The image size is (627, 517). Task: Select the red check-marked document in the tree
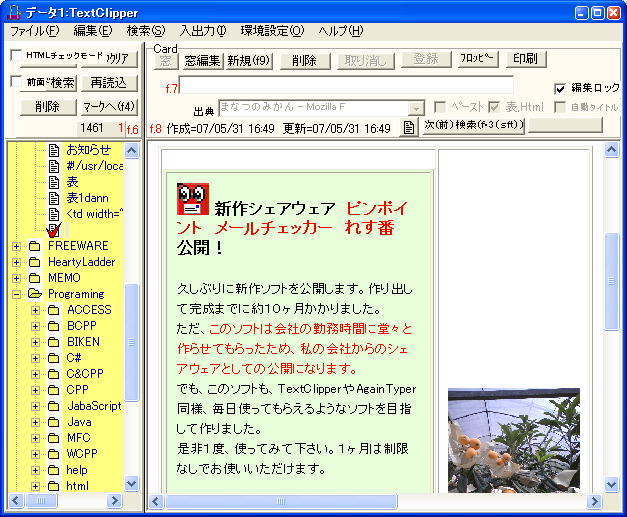tap(54, 230)
